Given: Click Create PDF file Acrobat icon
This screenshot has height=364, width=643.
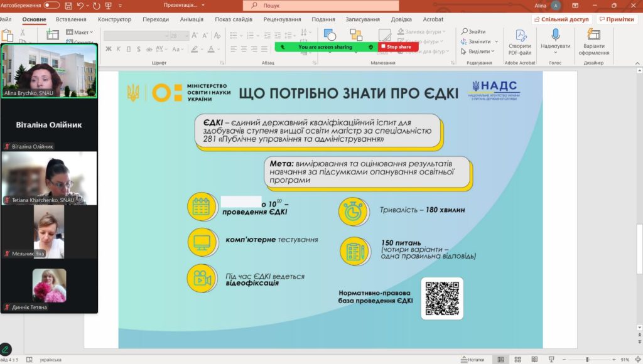Looking at the screenshot, I should coord(520,35).
